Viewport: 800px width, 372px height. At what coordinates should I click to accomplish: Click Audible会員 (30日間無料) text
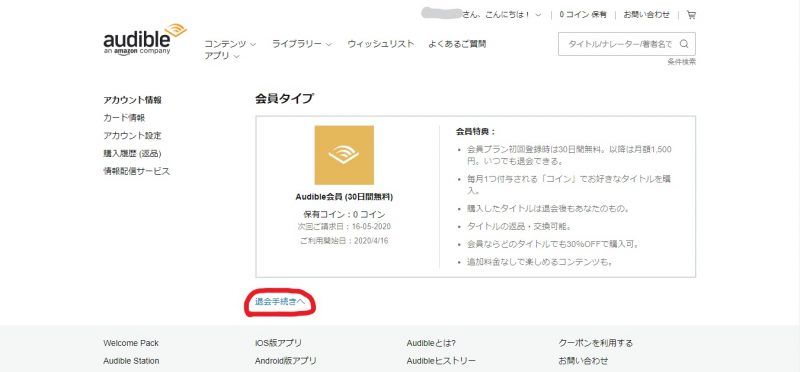click(344, 197)
